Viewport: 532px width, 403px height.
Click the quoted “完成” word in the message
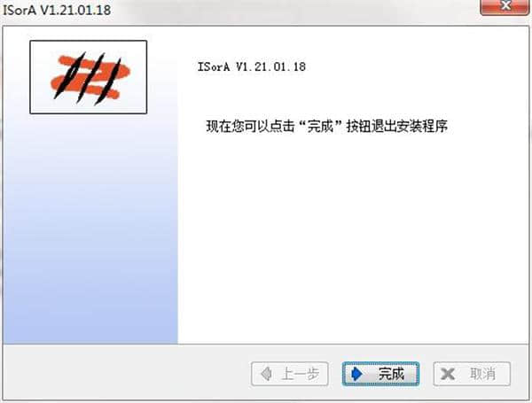tap(320, 126)
